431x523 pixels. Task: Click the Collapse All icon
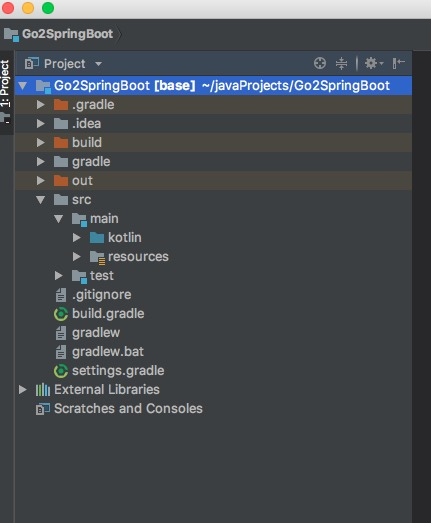[x=341, y=63]
